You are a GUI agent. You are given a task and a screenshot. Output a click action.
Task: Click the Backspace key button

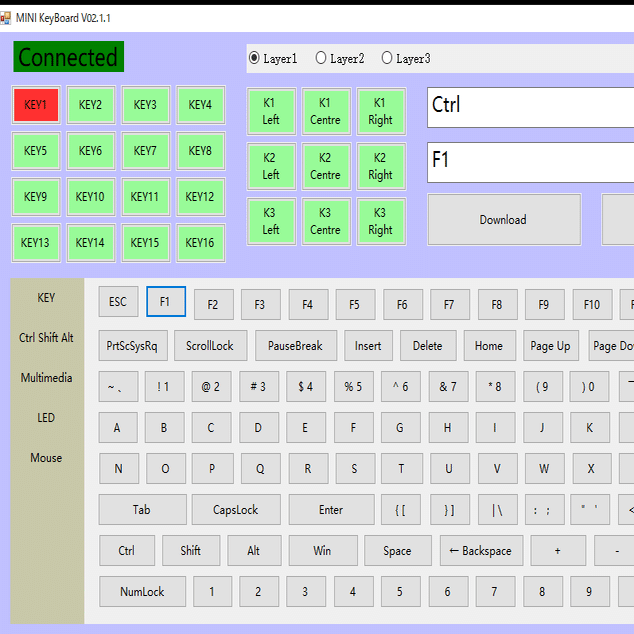click(x=482, y=550)
